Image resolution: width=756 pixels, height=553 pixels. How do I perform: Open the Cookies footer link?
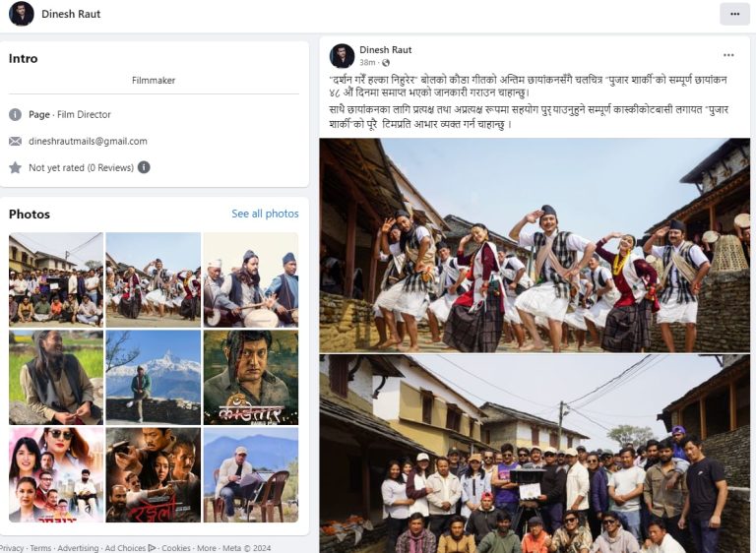coord(176,548)
